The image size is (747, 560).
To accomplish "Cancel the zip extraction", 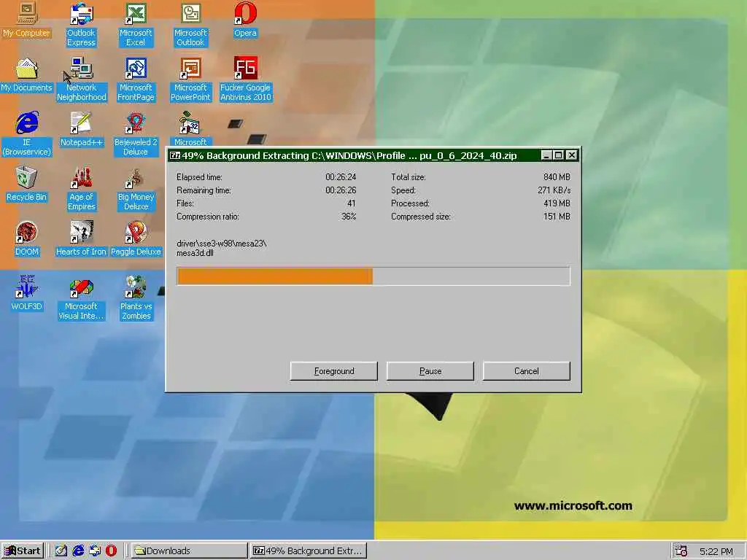I will click(x=527, y=371).
